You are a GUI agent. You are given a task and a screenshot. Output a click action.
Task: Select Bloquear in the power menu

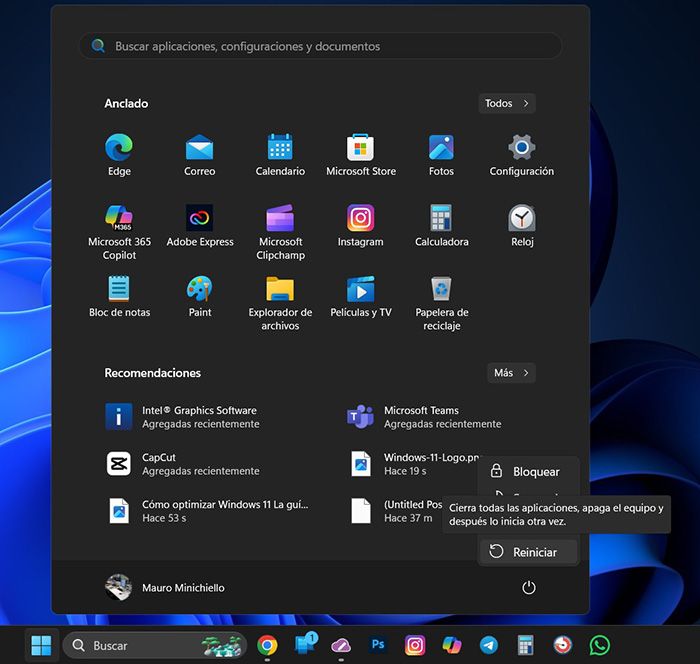[528, 472]
